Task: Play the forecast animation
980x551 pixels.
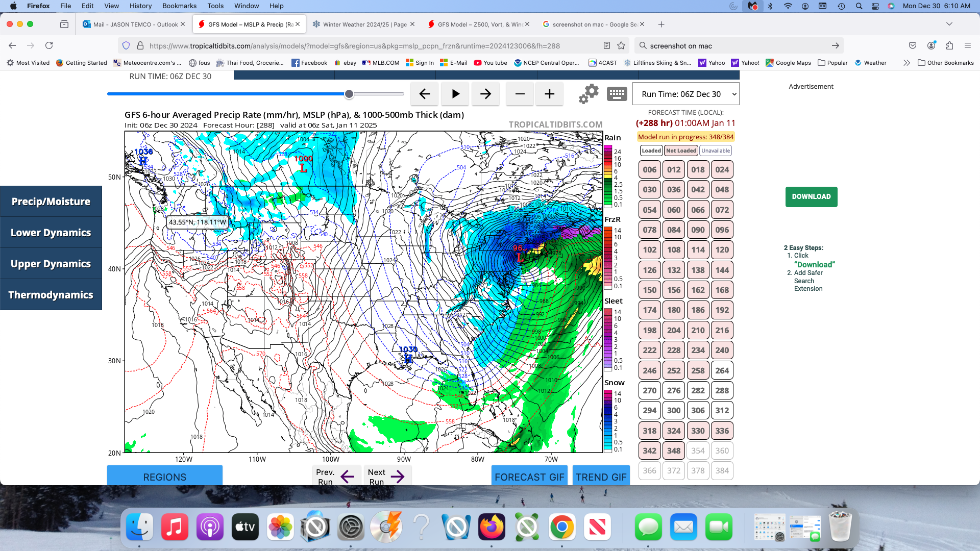Action: point(455,94)
